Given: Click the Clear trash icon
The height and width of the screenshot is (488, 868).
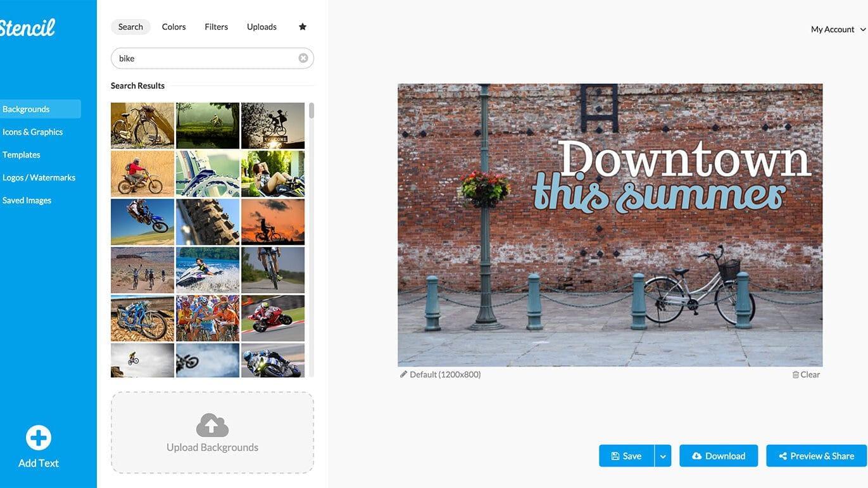Looking at the screenshot, I should 796,375.
